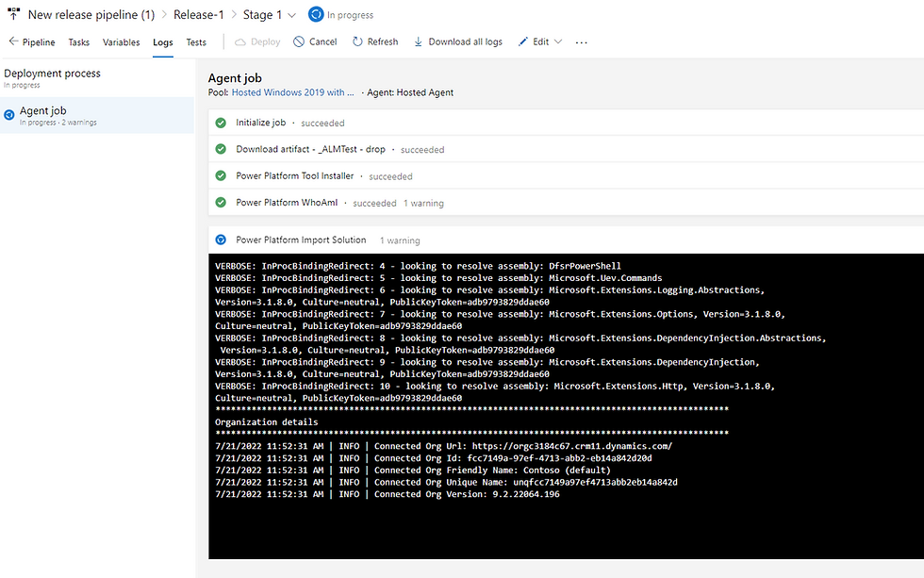Switch to the Tasks tab
Image resolution: width=924 pixels, height=578 pixels.
pos(79,42)
